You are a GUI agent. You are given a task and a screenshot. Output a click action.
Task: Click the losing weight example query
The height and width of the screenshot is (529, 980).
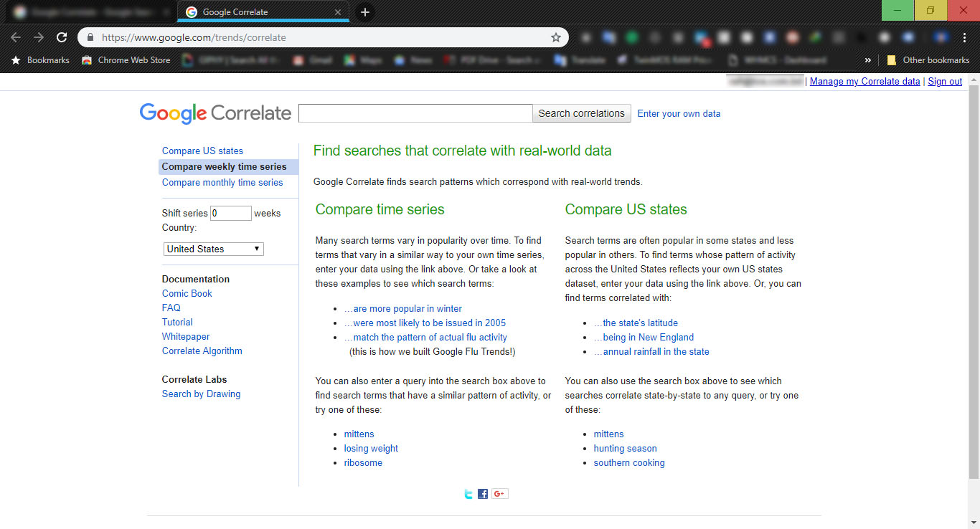(371, 448)
